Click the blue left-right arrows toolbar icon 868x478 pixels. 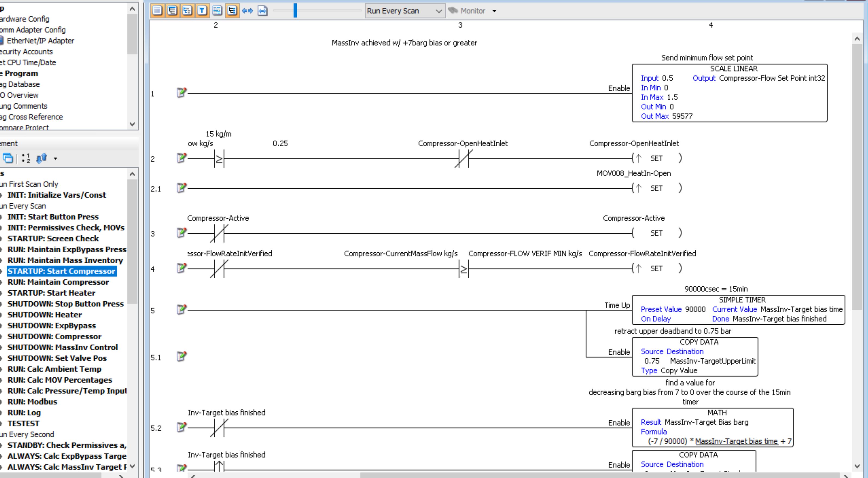pos(247,11)
